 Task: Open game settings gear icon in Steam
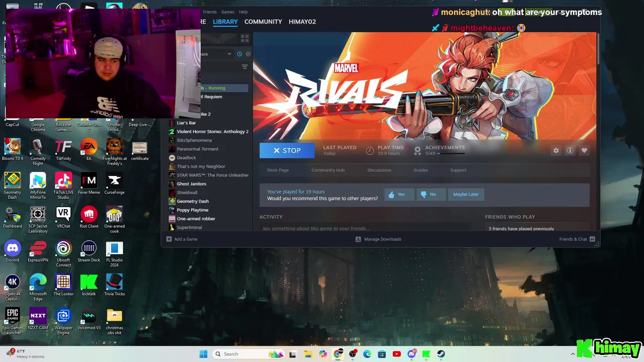[556, 150]
